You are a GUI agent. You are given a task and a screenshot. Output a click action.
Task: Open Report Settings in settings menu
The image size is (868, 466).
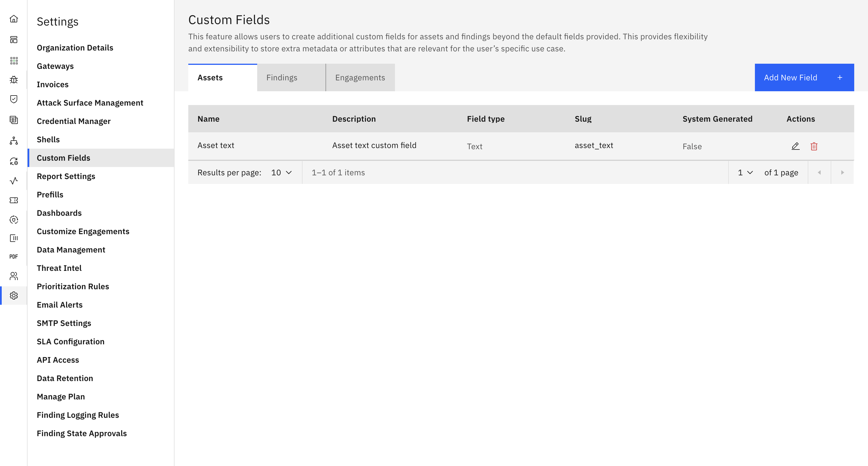(x=66, y=176)
